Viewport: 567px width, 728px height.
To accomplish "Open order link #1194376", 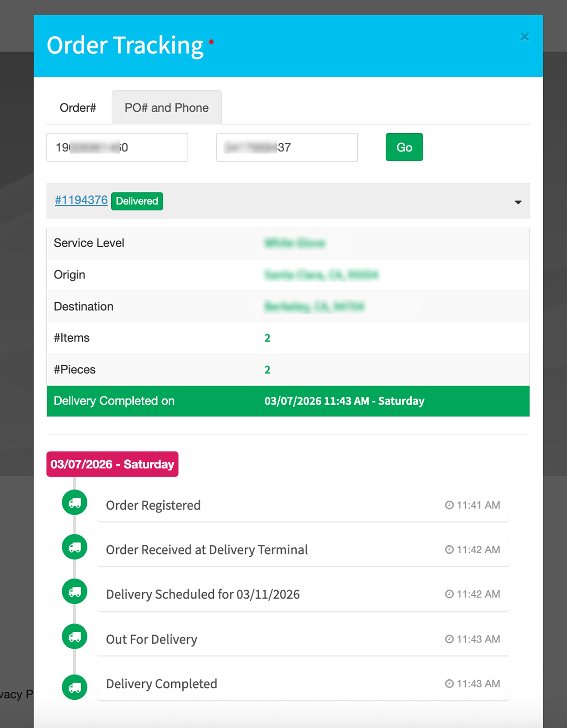I will click(81, 200).
